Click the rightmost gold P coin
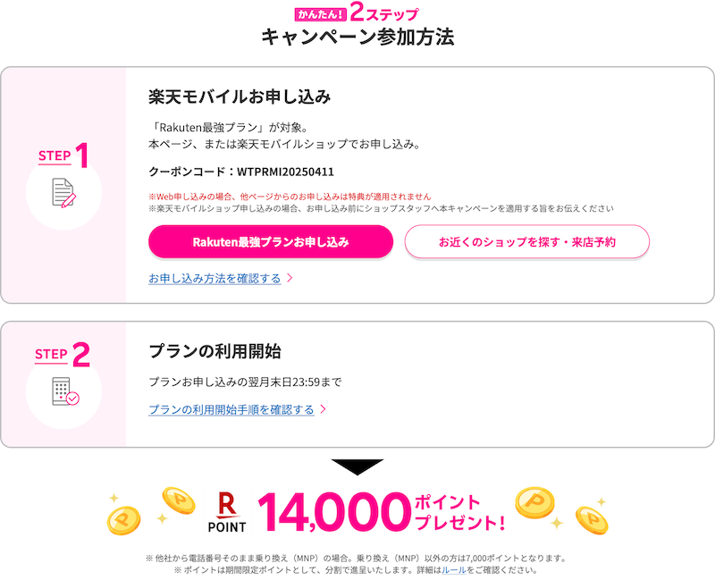Viewport: 715px width, 588px height. [x=592, y=520]
